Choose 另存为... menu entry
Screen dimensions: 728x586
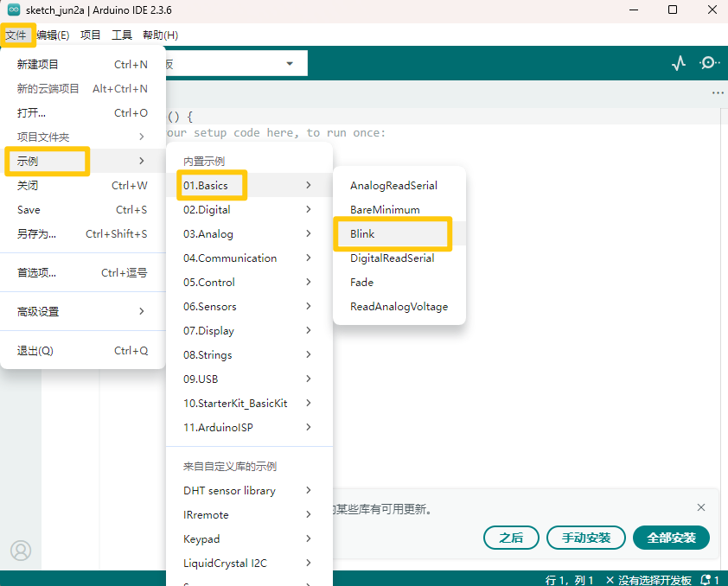coord(83,234)
